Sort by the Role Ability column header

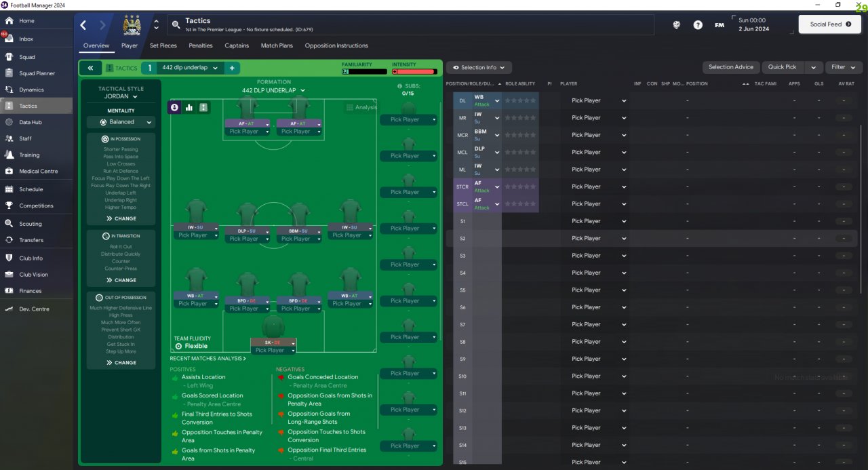coord(521,83)
